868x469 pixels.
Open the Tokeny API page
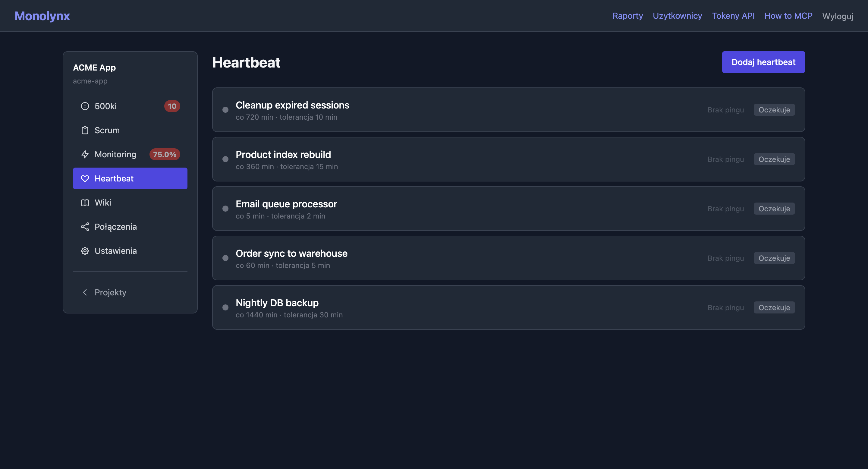pos(733,16)
